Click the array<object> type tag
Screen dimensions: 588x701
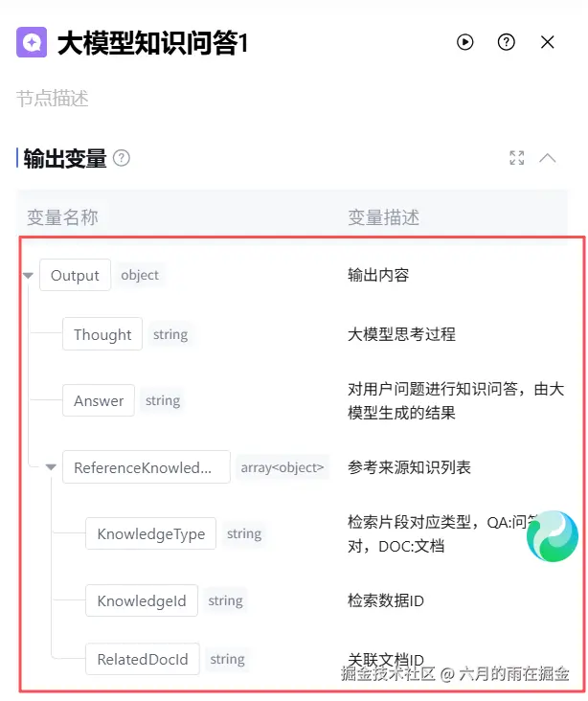(x=283, y=467)
